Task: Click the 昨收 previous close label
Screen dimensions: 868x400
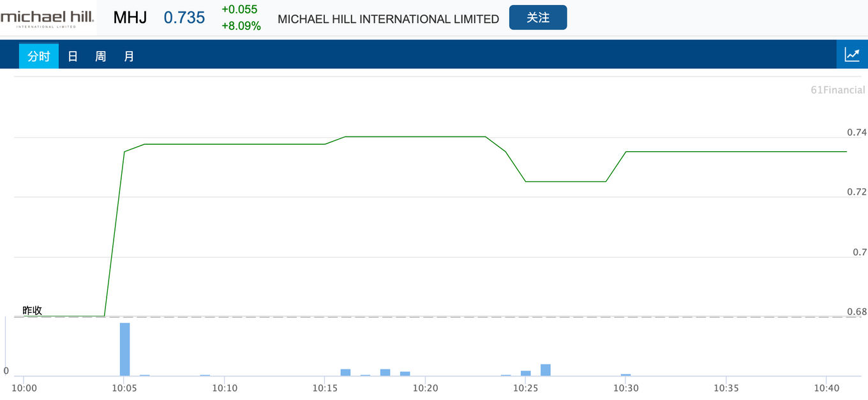Action: tap(33, 311)
